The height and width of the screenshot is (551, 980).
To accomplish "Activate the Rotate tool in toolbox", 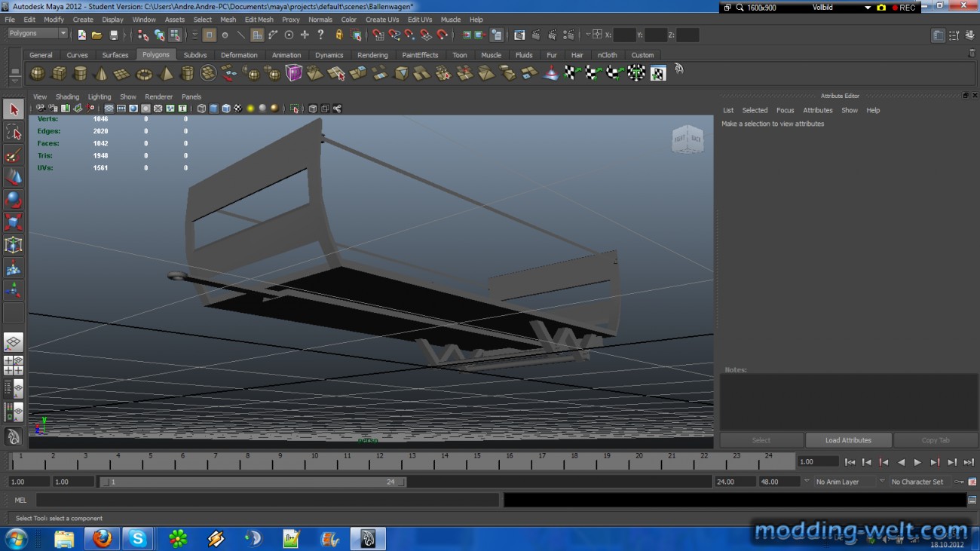I will coord(14,201).
